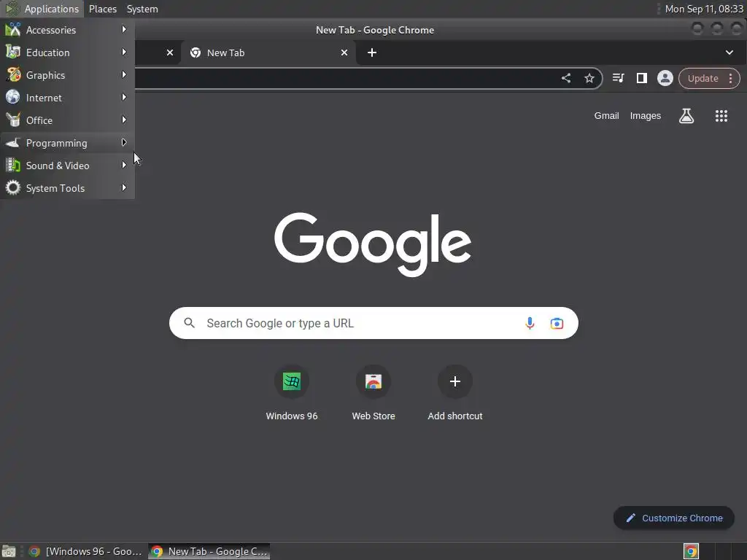Click Customize Chrome button
This screenshot has height=560, width=747.
coord(673,518)
